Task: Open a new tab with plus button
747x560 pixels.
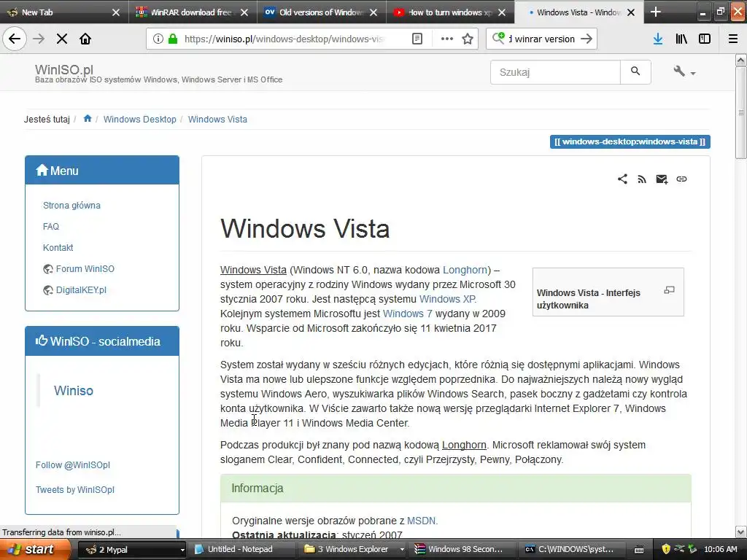Action: (x=656, y=12)
